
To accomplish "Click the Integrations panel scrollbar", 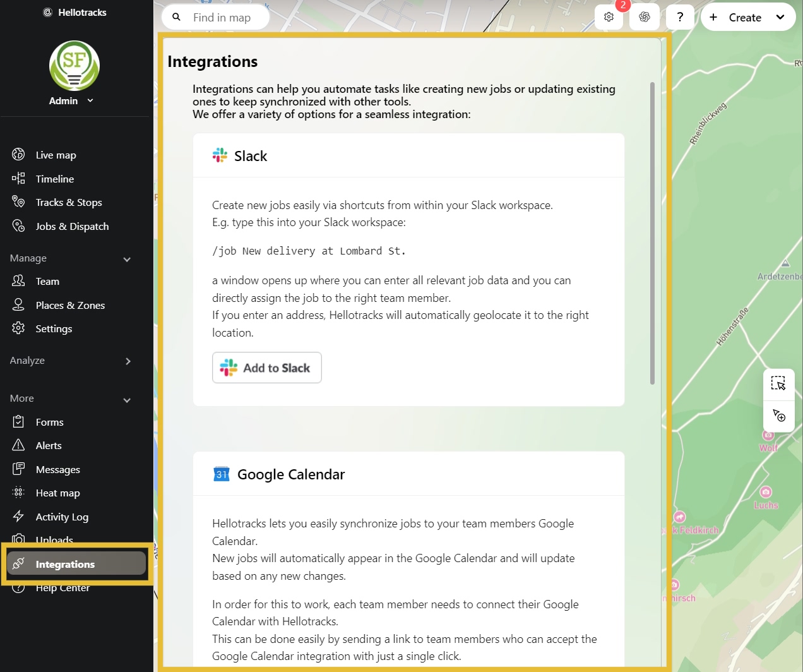I will tap(652, 233).
